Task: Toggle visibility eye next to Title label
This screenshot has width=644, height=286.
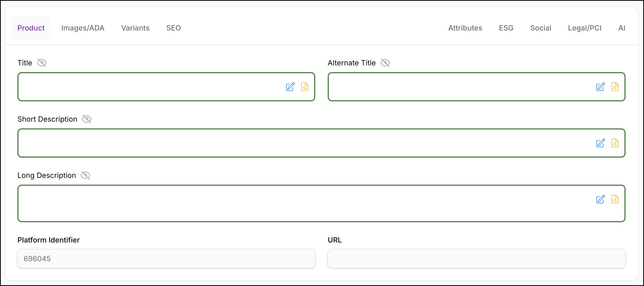Action: (42, 63)
